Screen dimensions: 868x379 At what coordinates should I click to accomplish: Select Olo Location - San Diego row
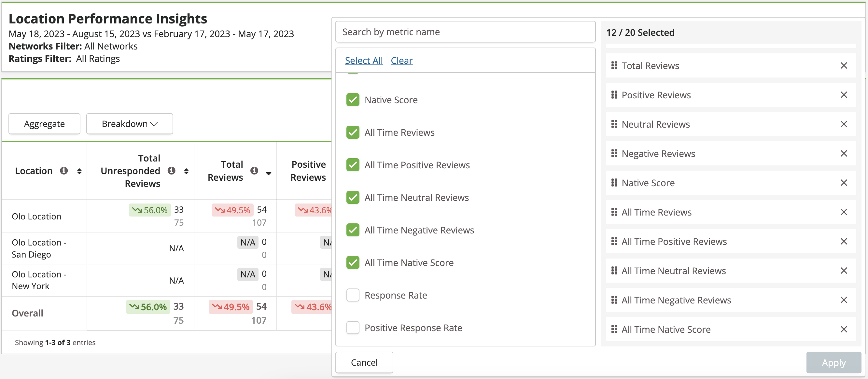point(39,248)
